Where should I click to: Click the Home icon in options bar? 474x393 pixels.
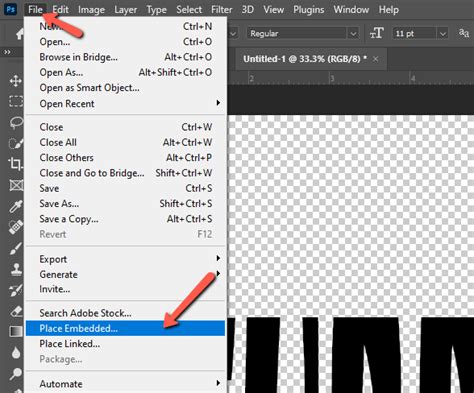tap(20, 34)
